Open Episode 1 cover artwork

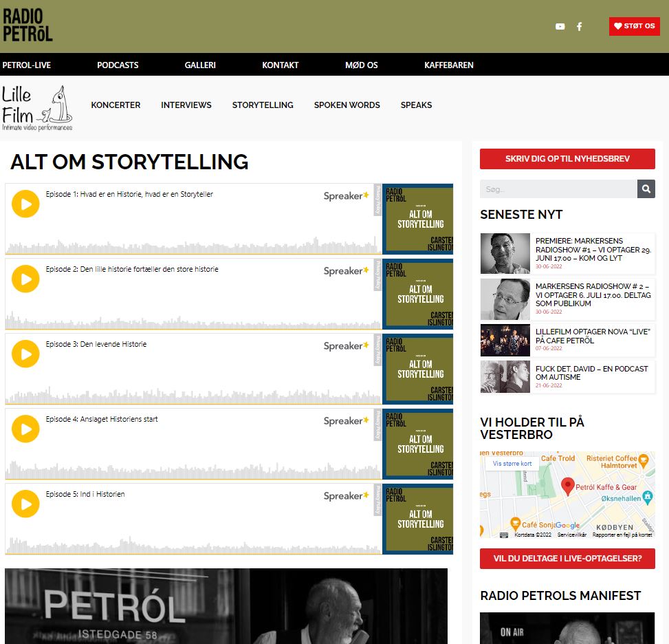(x=418, y=219)
